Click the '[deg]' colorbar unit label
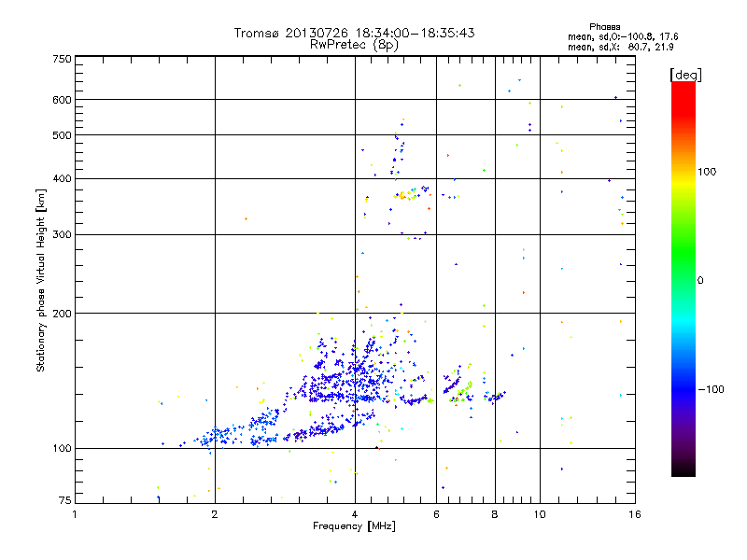The image size is (747, 560). [685, 75]
